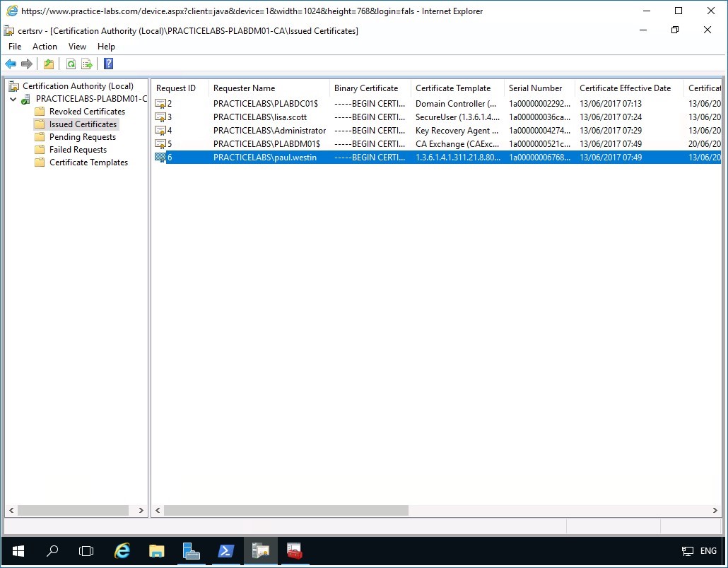Open taskbar Search magnifier

(52, 551)
